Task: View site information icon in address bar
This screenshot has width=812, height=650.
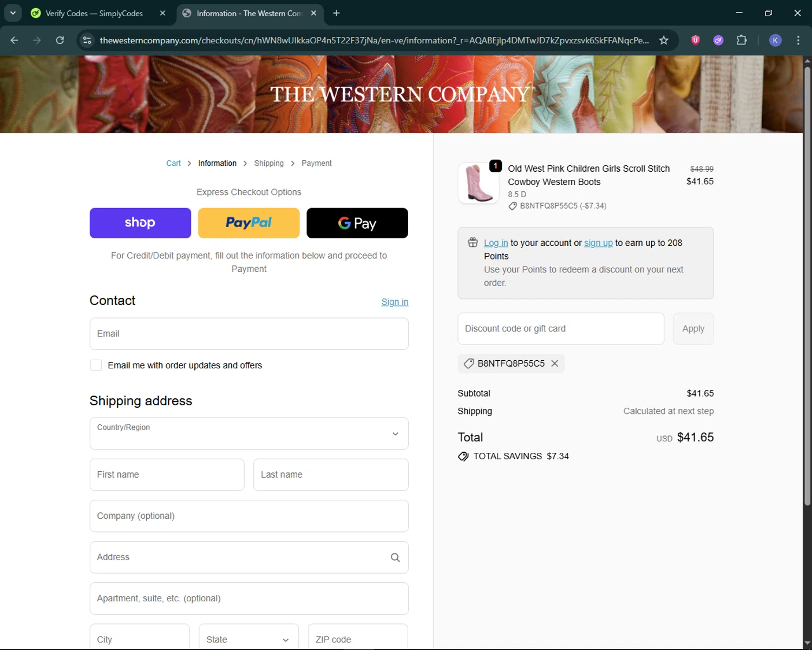Action: (x=87, y=40)
